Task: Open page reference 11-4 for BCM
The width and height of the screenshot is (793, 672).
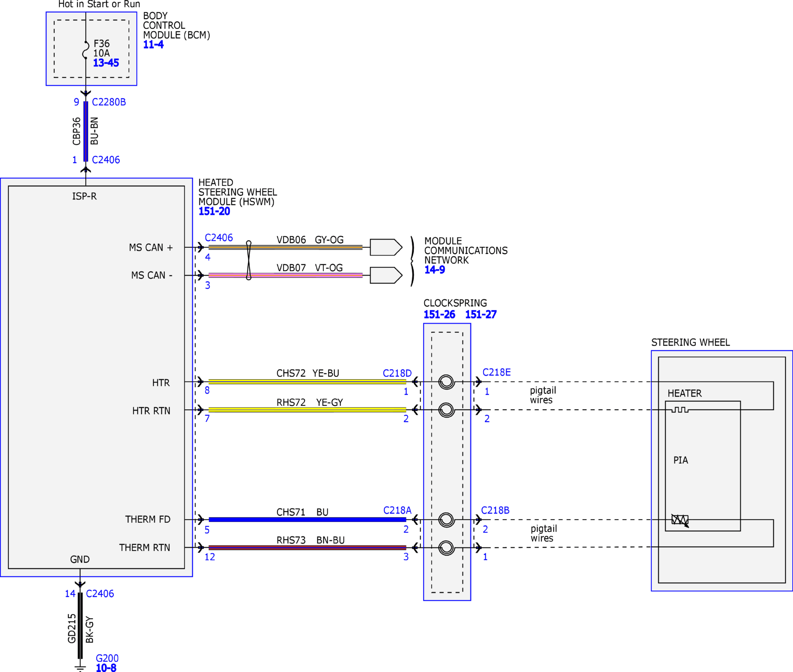Action: point(153,45)
